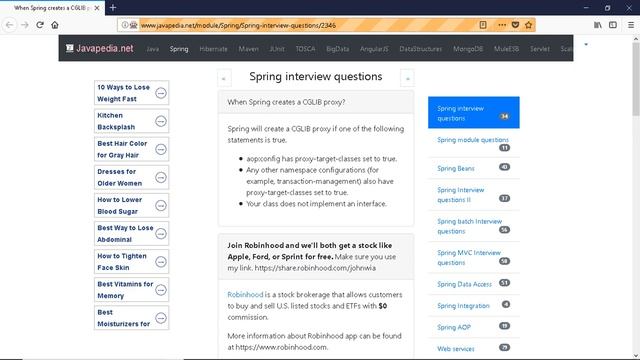Open 'Spring module questions' category
The height and width of the screenshot is (360, 640).
pyautogui.click(x=473, y=143)
